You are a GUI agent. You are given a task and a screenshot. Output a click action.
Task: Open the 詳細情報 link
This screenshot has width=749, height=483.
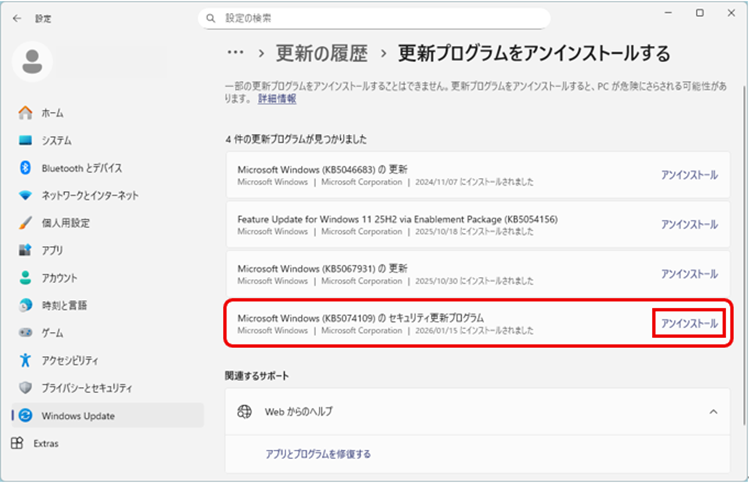[277, 100]
